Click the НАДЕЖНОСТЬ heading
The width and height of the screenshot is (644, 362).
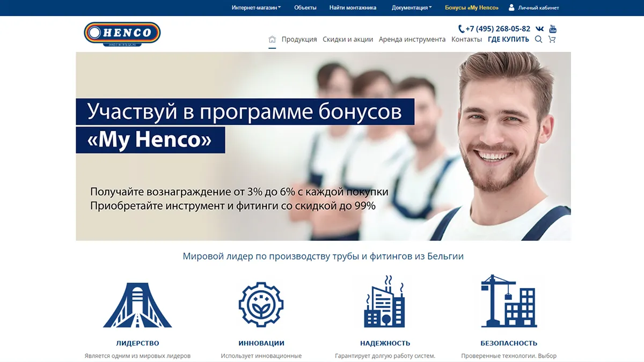[x=385, y=343]
